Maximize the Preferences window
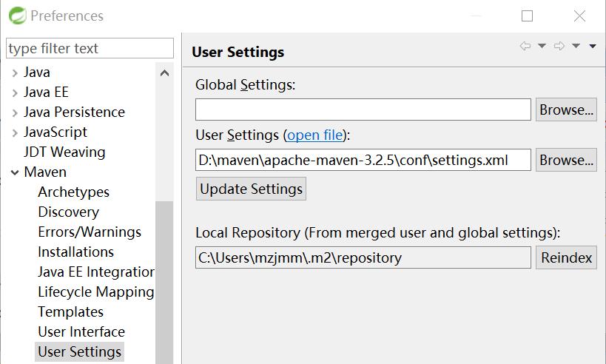This screenshot has width=606, height=364. (x=527, y=16)
